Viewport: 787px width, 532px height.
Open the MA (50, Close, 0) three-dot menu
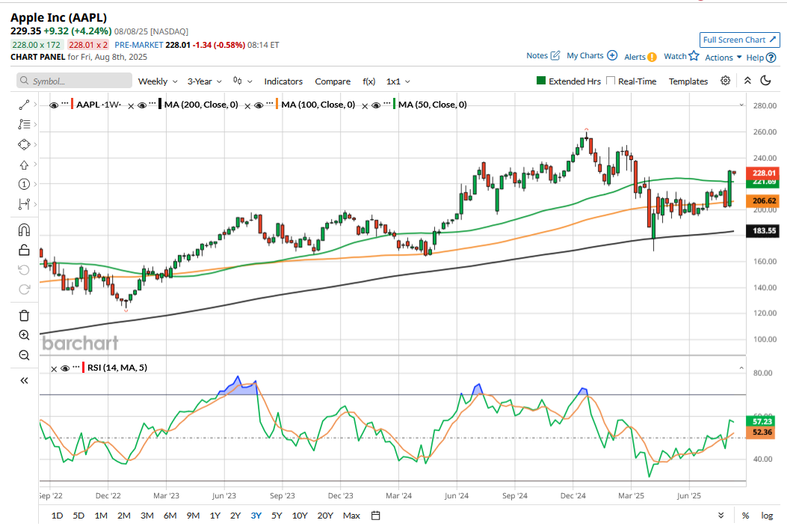point(386,104)
